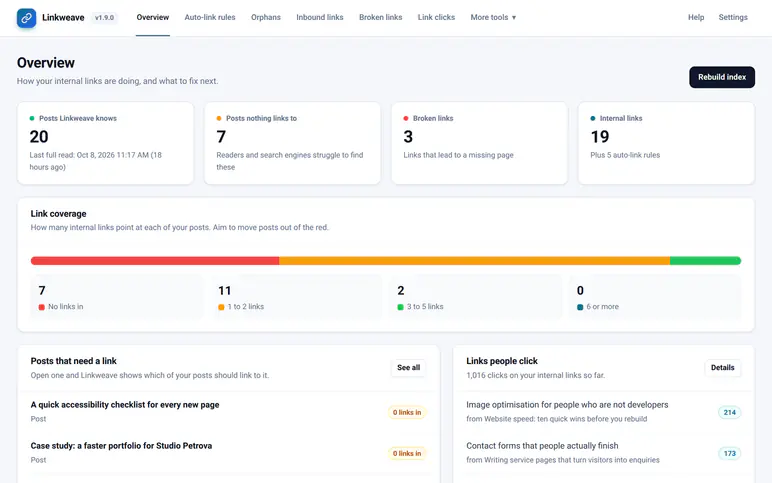This screenshot has height=483, width=772.
Task: Click 'from Website speed: ten quick wins' source text
Action: 557,419
